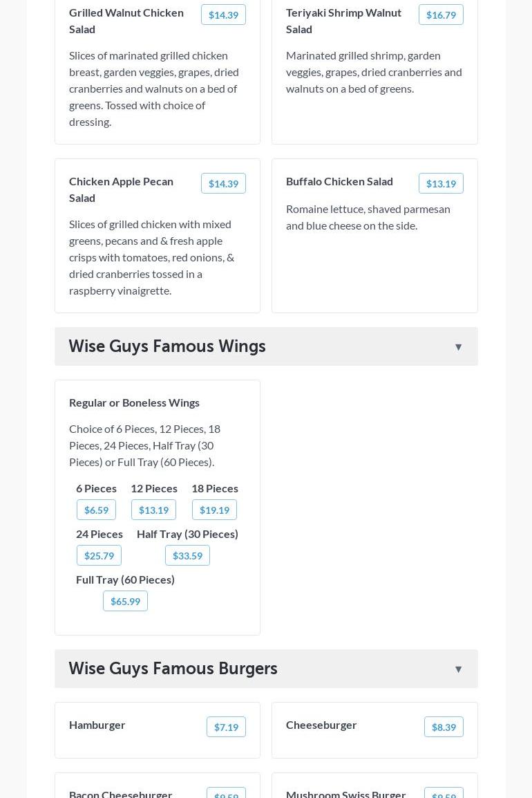Image resolution: width=532 pixels, height=798 pixels.
Task: Click the Cheeseburger $8.39 price button
Action: (x=444, y=727)
